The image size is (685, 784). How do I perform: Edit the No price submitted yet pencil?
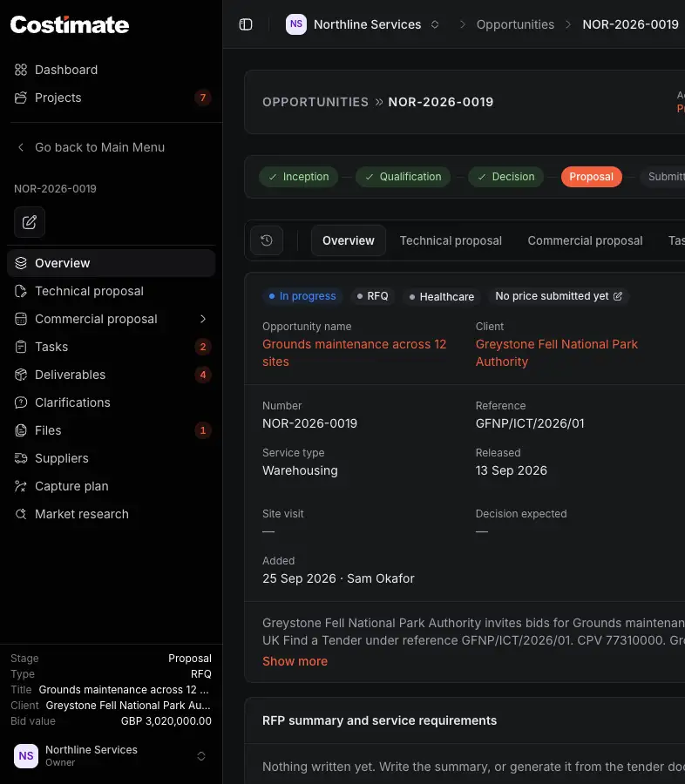click(x=618, y=296)
